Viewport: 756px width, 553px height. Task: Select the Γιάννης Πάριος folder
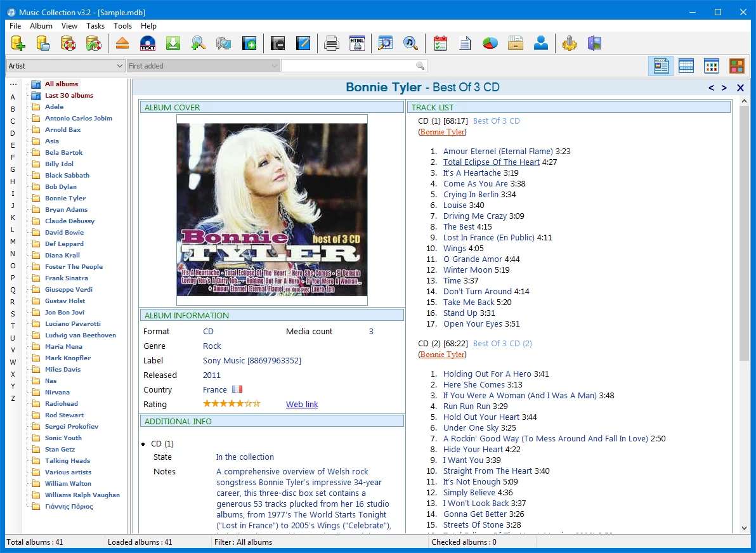click(x=69, y=506)
